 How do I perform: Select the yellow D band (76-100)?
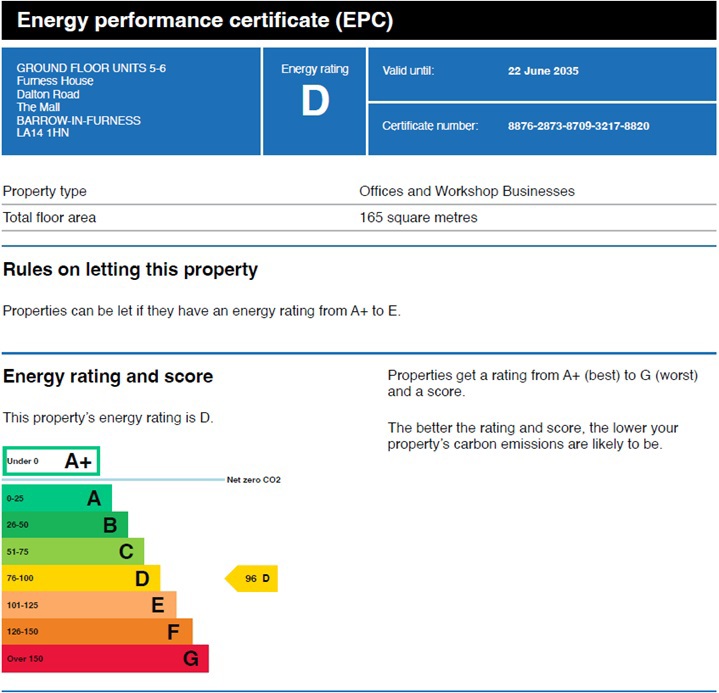pyautogui.click(x=81, y=578)
